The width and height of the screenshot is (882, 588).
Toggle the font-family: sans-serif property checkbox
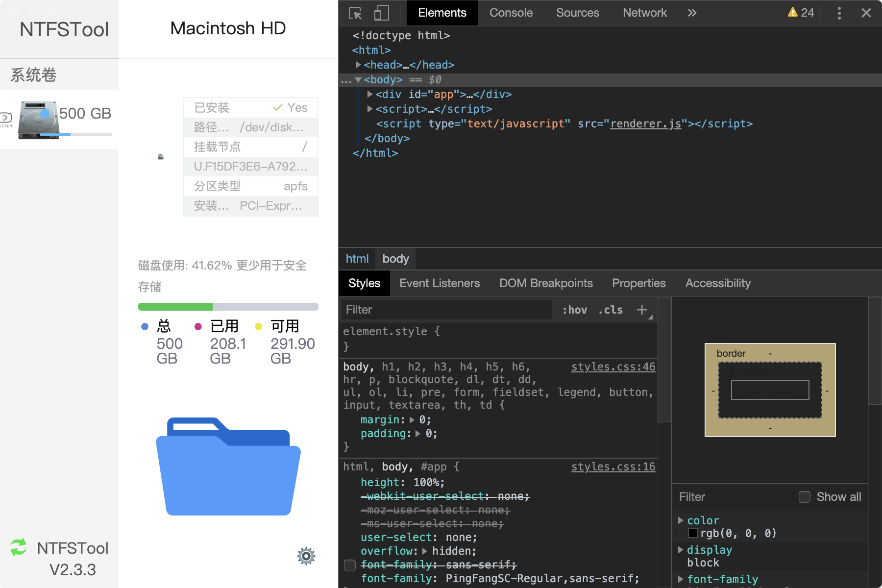[x=350, y=565]
